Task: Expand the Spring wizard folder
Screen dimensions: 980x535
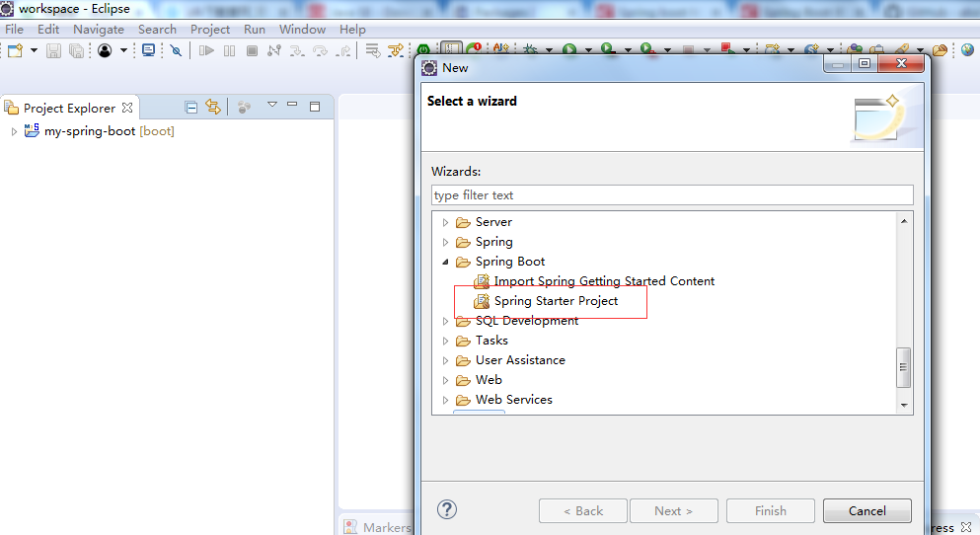Action: [445, 243]
